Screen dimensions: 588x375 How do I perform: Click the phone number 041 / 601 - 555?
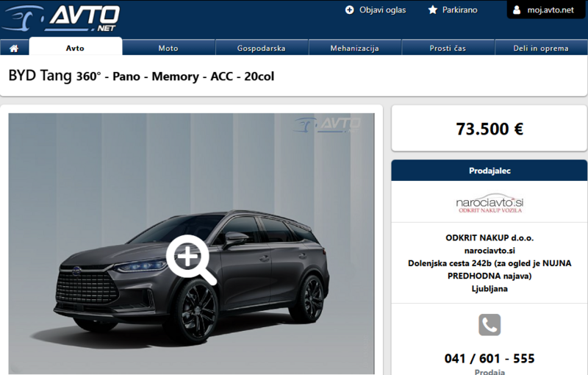pyautogui.click(x=490, y=359)
